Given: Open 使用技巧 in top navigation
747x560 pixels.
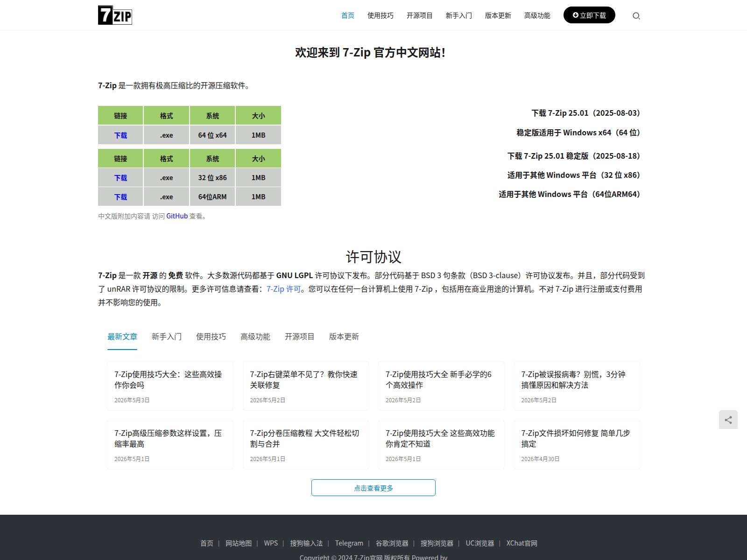Looking at the screenshot, I should [381, 15].
